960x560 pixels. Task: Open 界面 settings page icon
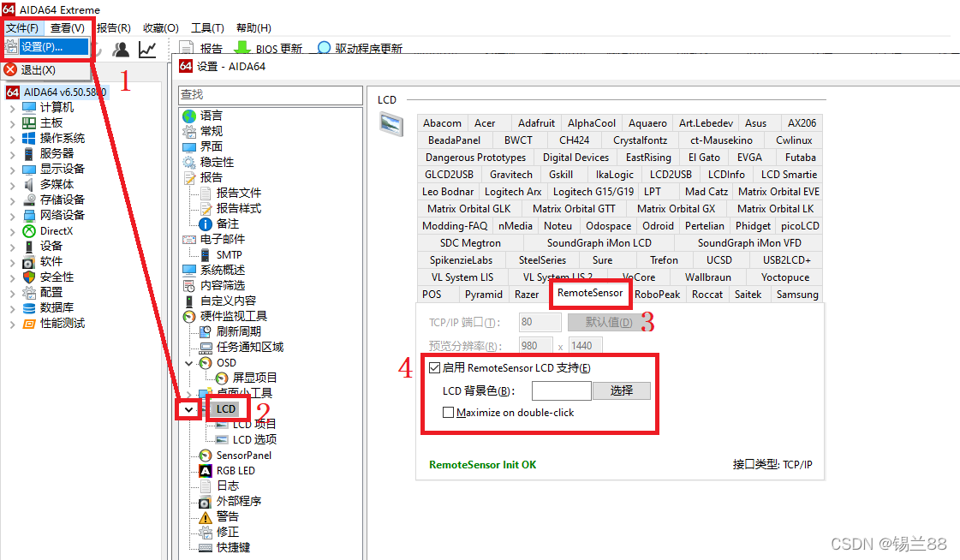189,147
